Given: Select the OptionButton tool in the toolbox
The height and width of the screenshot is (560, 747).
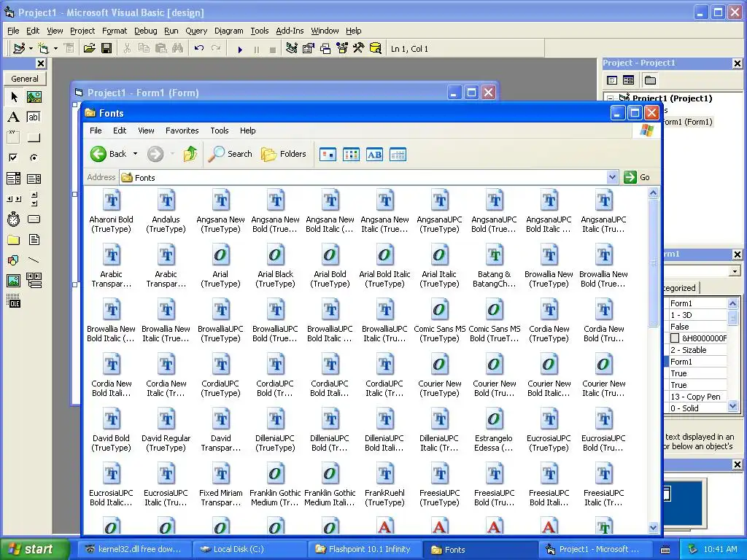Looking at the screenshot, I should [34, 157].
